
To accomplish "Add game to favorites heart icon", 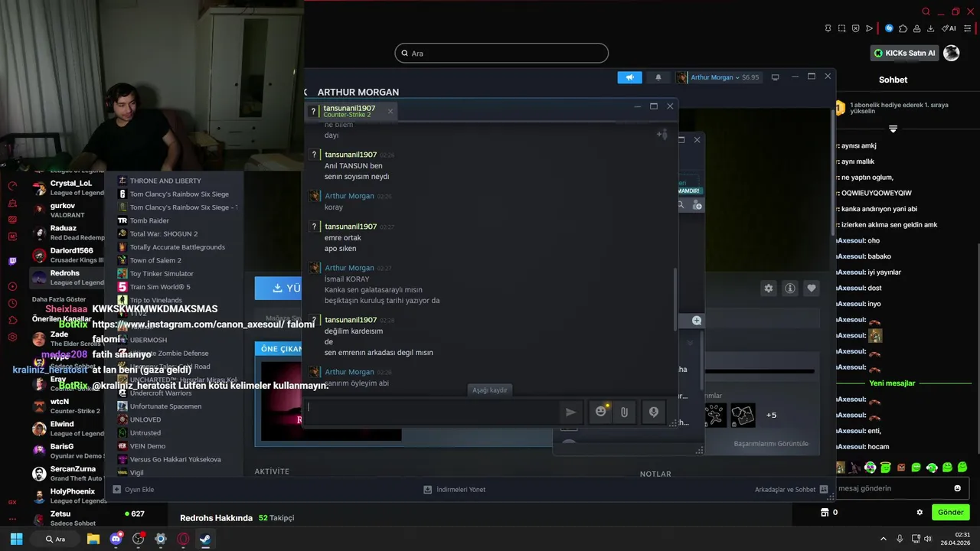I will pyautogui.click(x=812, y=289).
